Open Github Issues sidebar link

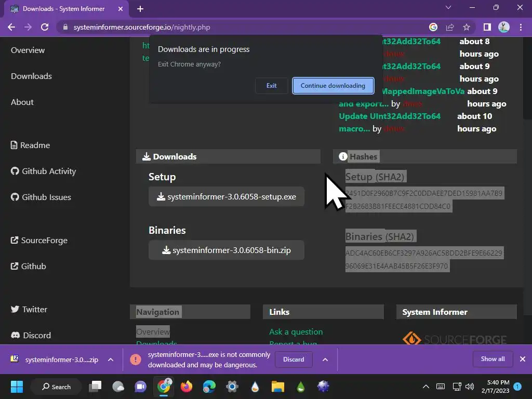[x=41, y=197]
